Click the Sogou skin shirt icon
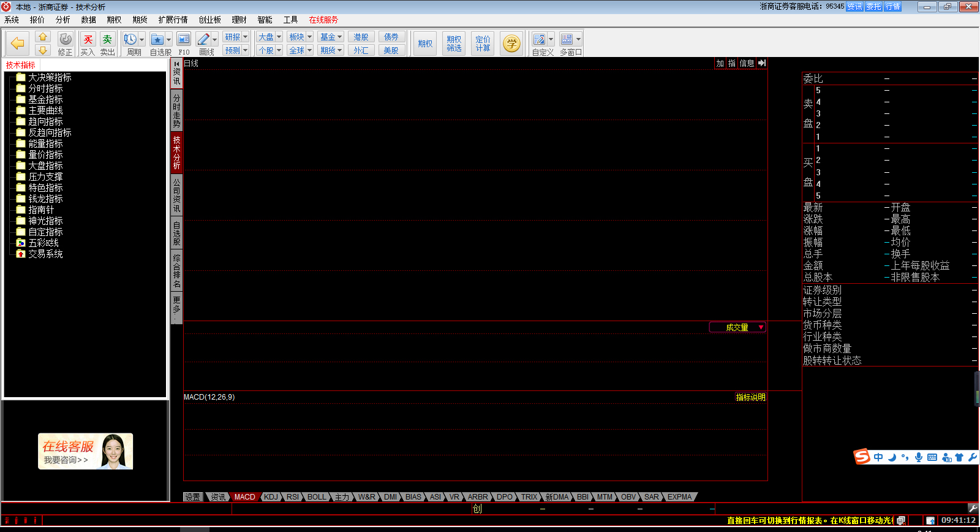980x532 pixels. (959, 457)
